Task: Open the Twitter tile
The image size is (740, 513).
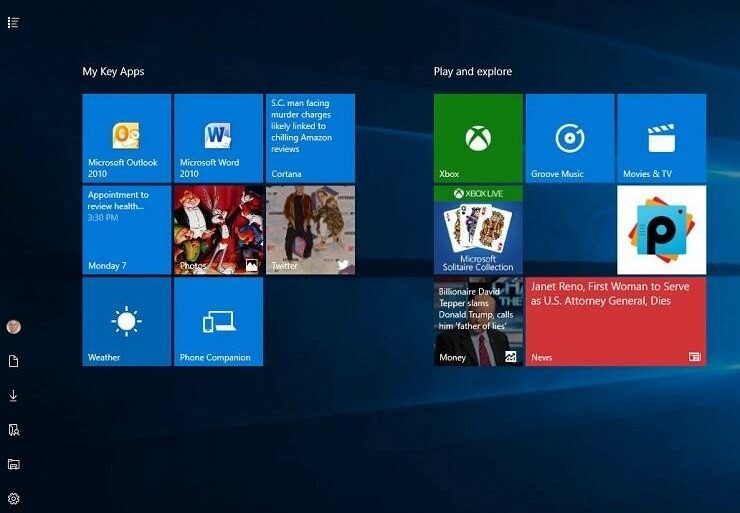Action: click(310, 230)
